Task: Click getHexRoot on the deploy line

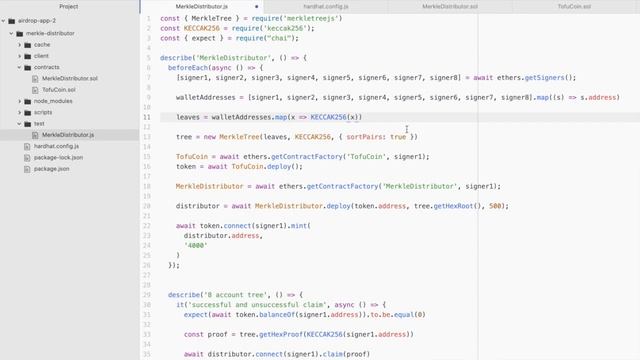Action: pos(453,206)
